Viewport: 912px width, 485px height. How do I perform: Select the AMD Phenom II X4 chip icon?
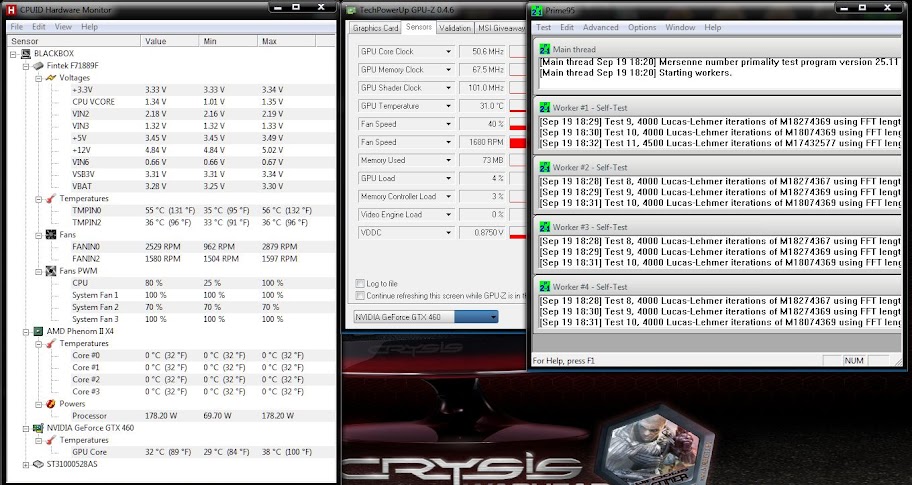coord(37,331)
